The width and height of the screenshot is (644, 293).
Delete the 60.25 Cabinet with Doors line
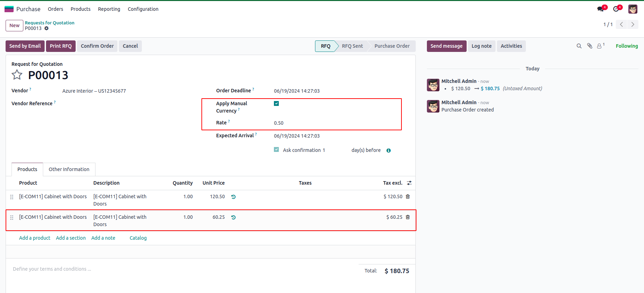coord(408,217)
